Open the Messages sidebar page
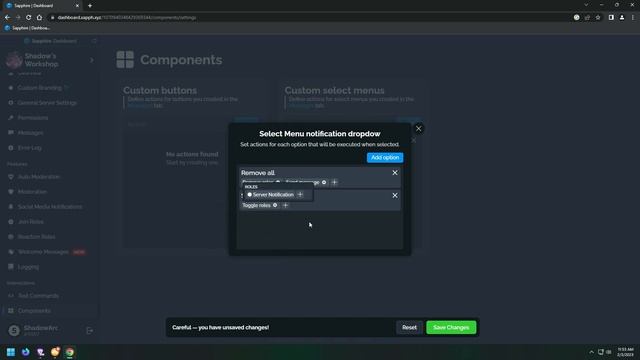The height and width of the screenshot is (360, 640). tap(30, 133)
